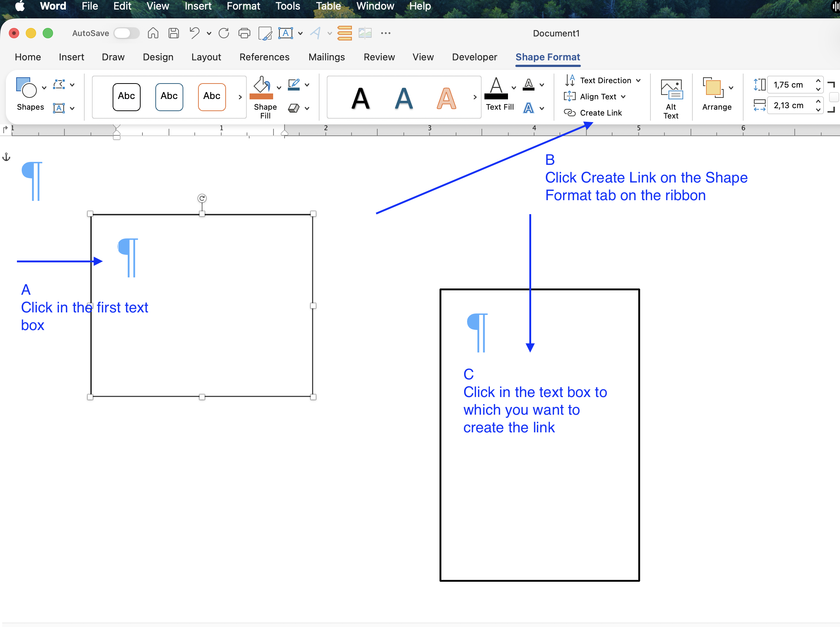Click the Shape Effects icon
The height and width of the screenshot is (627, 840).
294,108
